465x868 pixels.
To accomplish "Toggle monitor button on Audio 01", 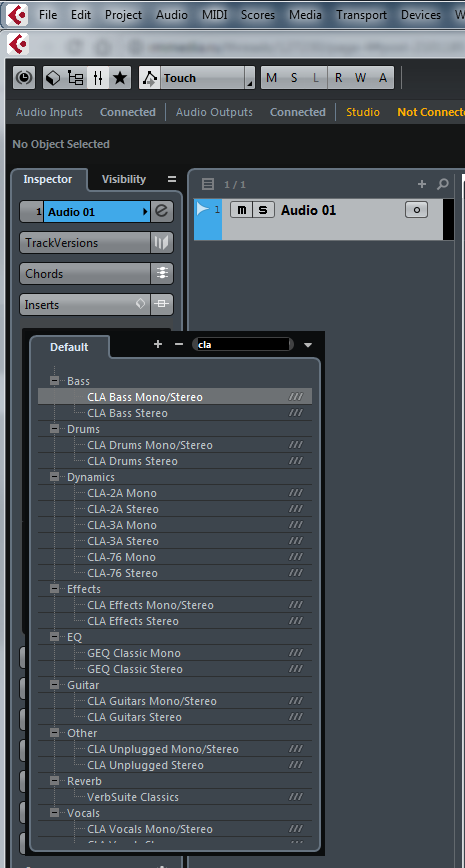I will point(416,210).
